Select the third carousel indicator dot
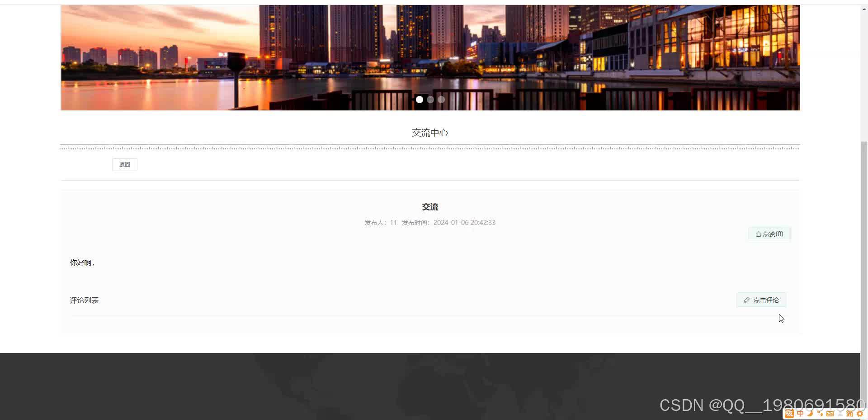This screenshot has height=420, width=868. point(441,99)
